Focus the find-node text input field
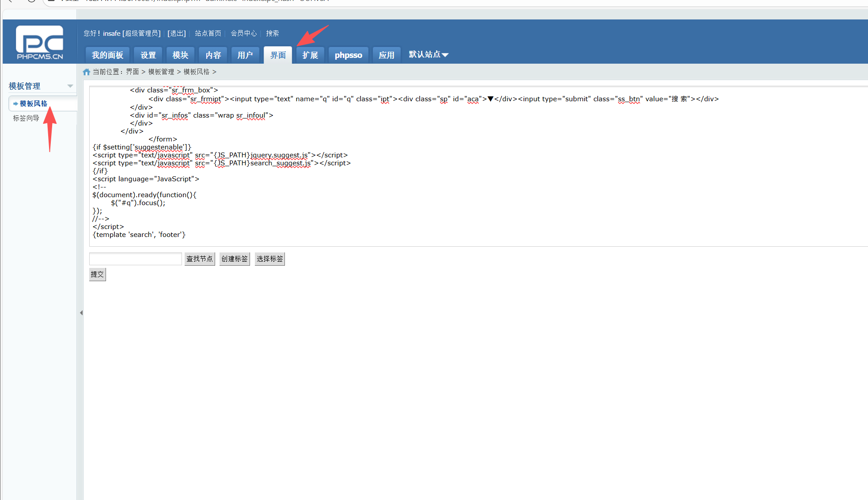The image size is (868, 500). tap(135, 259)
